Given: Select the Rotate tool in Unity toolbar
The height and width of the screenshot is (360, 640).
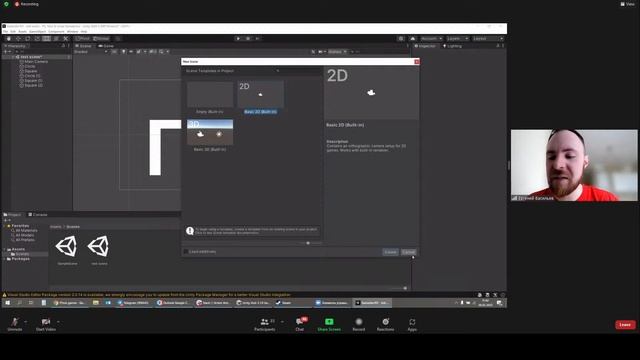Looking at the screenshot, I should [28, 38].
